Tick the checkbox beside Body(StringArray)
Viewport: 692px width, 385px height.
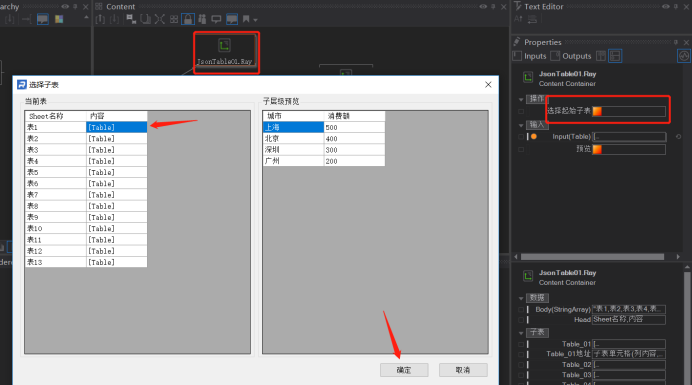point(521,310)
